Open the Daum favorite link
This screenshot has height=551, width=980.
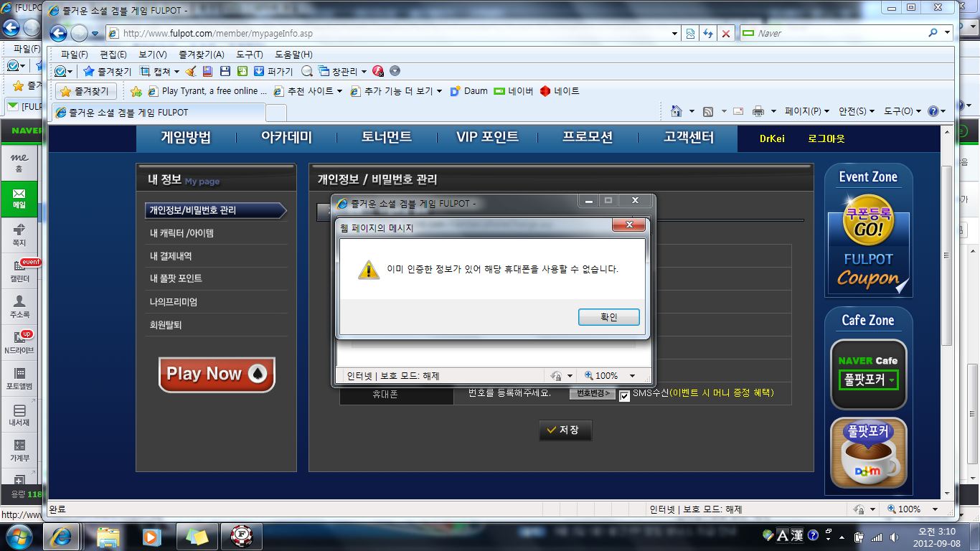[468, 91]
